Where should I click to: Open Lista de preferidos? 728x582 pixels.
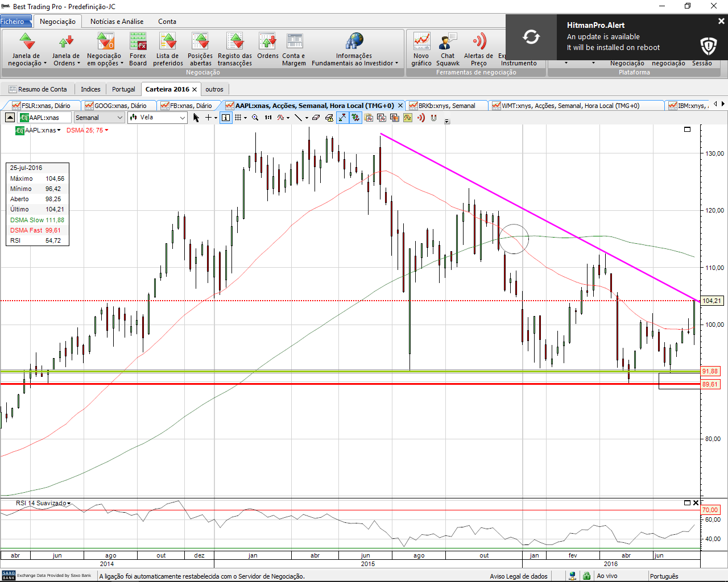click(x=168, y=49)
